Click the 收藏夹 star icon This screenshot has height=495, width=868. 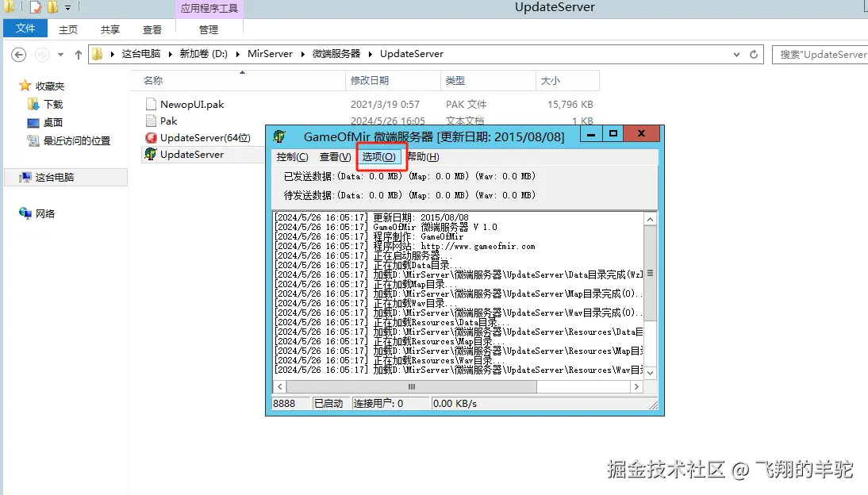(25, 85)
